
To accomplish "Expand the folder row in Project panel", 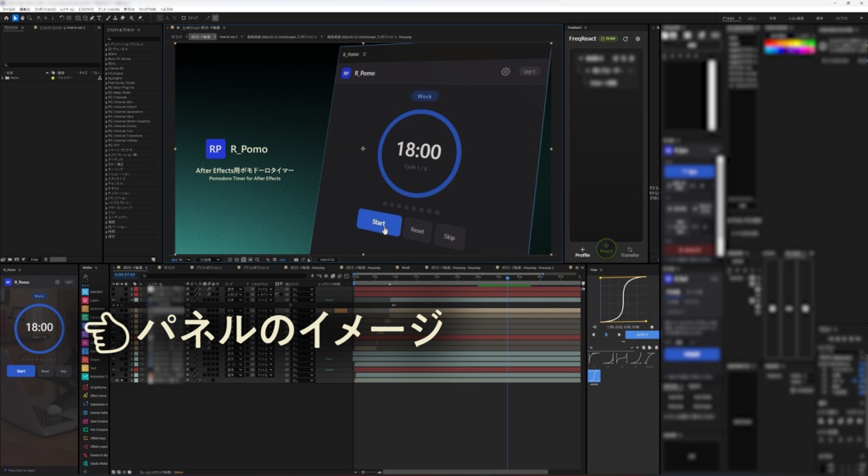I will (3, 78).
